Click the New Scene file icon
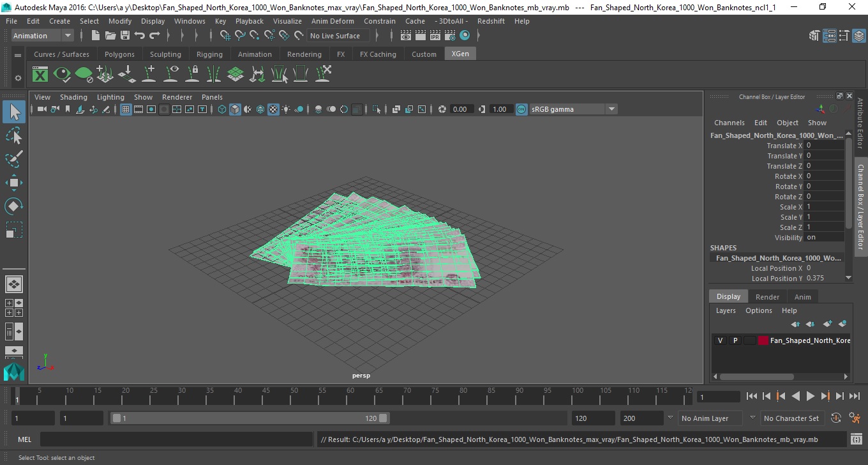The image size is (868, 465). (95, 36)
